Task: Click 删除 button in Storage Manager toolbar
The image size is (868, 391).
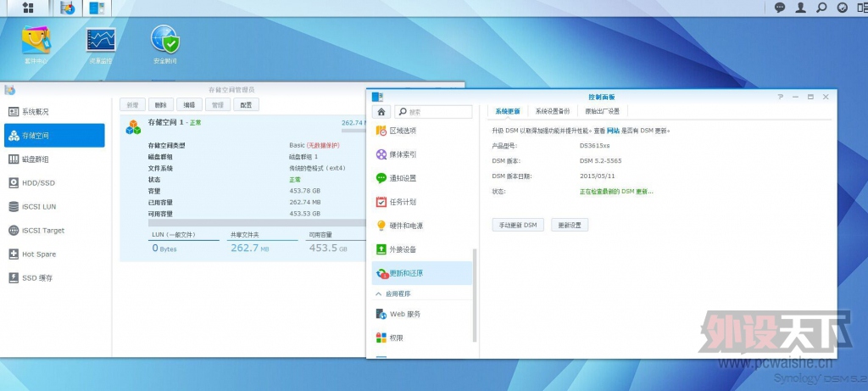Action: click(x=160, y=104)
